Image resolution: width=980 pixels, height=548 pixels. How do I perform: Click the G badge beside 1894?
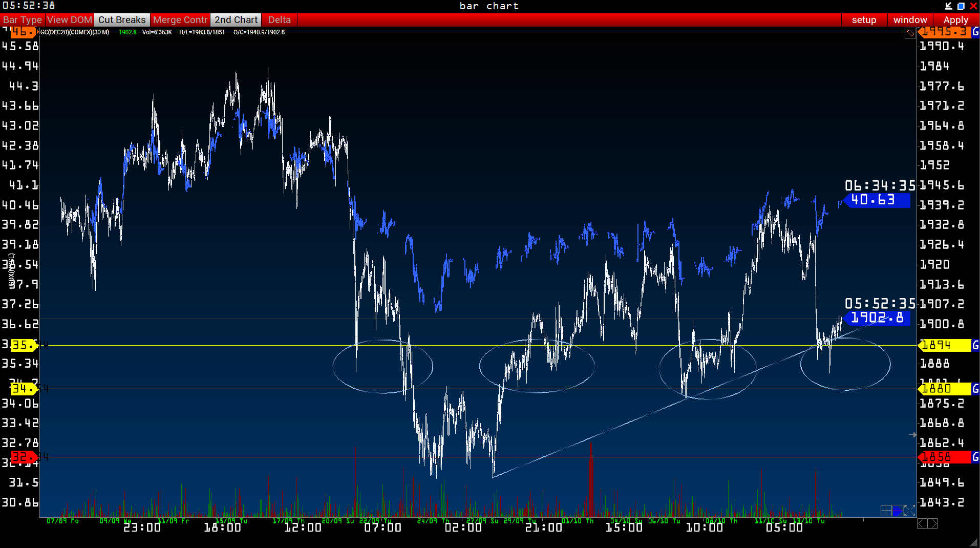[x=975, y=346]
